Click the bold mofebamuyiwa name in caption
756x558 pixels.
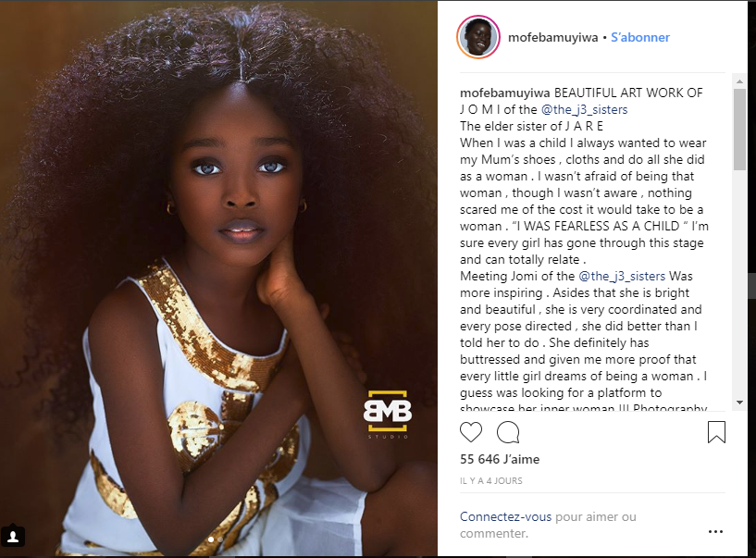click(505, 93)
